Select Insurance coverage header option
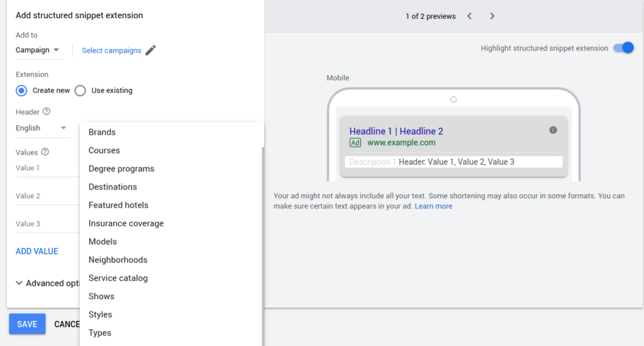 pos(126,223)
